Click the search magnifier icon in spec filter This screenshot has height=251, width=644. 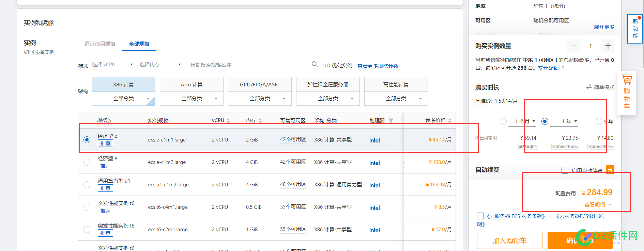pyautogui.click(x=315, y=64)
